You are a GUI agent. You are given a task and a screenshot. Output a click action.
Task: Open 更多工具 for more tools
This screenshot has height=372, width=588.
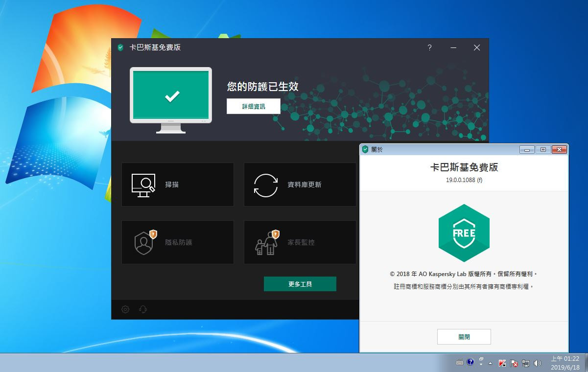(300, 284)
